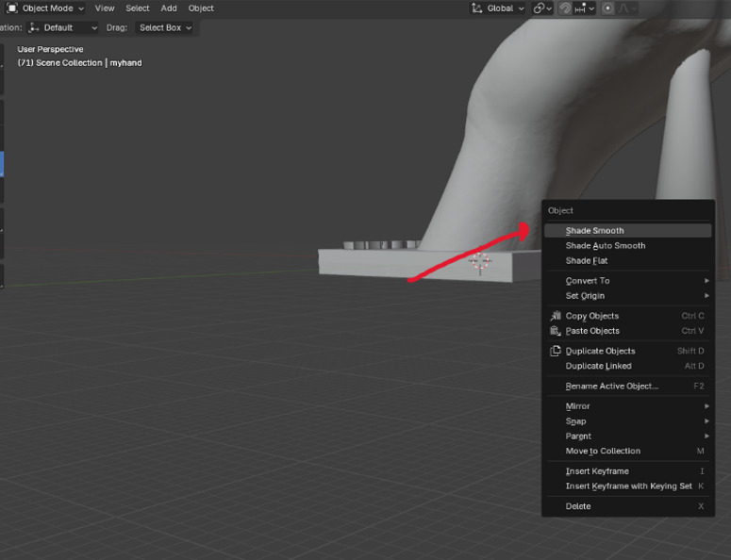
Task: Choose Shade Flat option
Action: pos(627,260)
